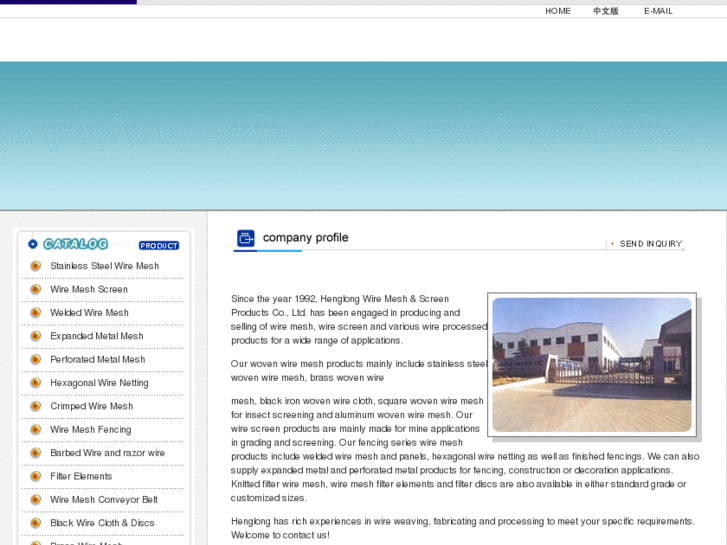
Task: Open the Expanded Metal Mesh category
Action: tap(96, 336)
